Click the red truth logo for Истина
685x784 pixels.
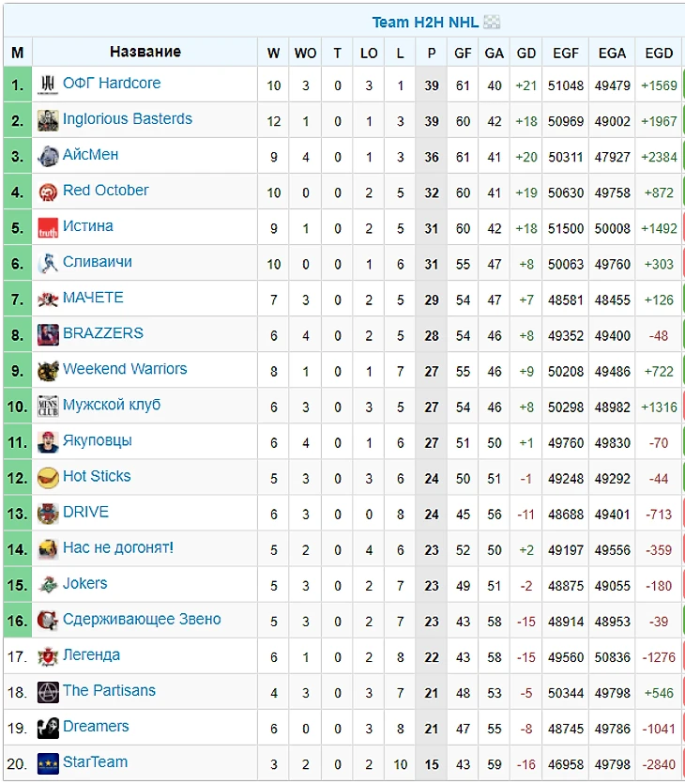[48, 228]
